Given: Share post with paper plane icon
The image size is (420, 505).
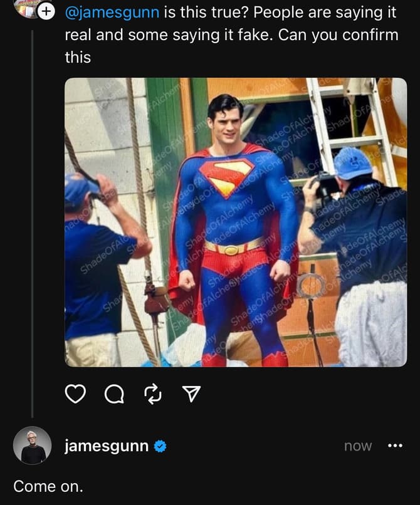Looking at the screenshot, I should 191,393.
